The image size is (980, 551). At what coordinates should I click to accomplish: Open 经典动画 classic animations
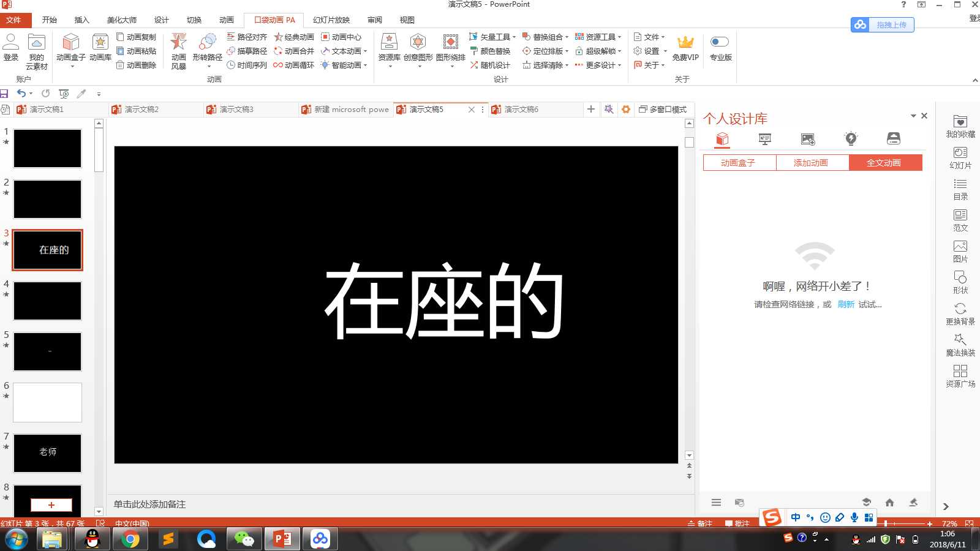tap(294, 37)
